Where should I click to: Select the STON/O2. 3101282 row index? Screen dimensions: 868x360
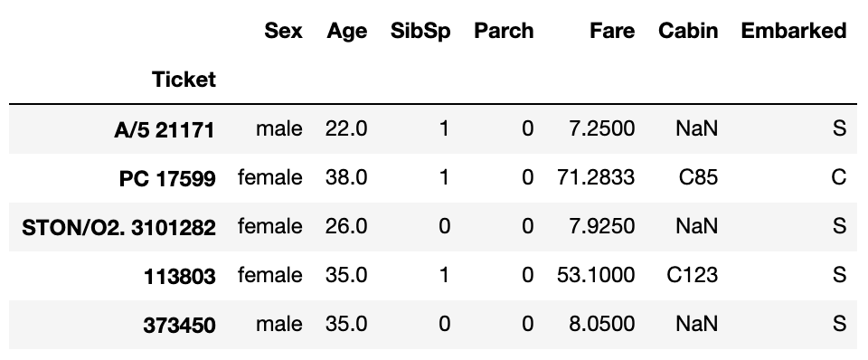coord(118,227)
